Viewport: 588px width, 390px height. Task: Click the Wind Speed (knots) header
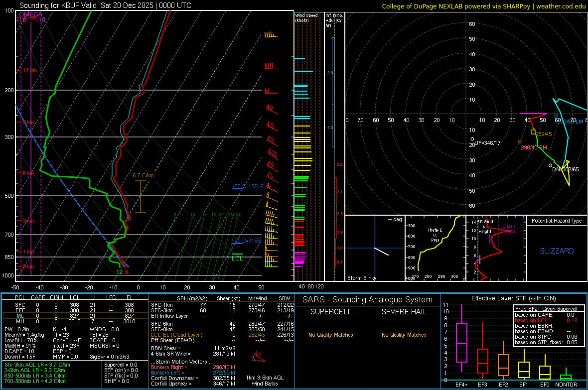pyautogui.click(x=306, y=17)
